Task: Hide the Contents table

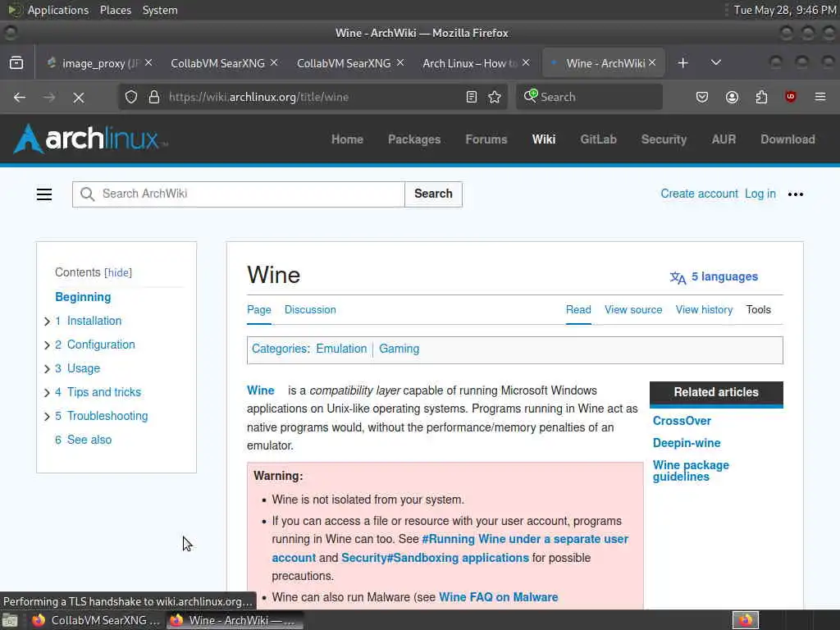Action: coord(118,272)
